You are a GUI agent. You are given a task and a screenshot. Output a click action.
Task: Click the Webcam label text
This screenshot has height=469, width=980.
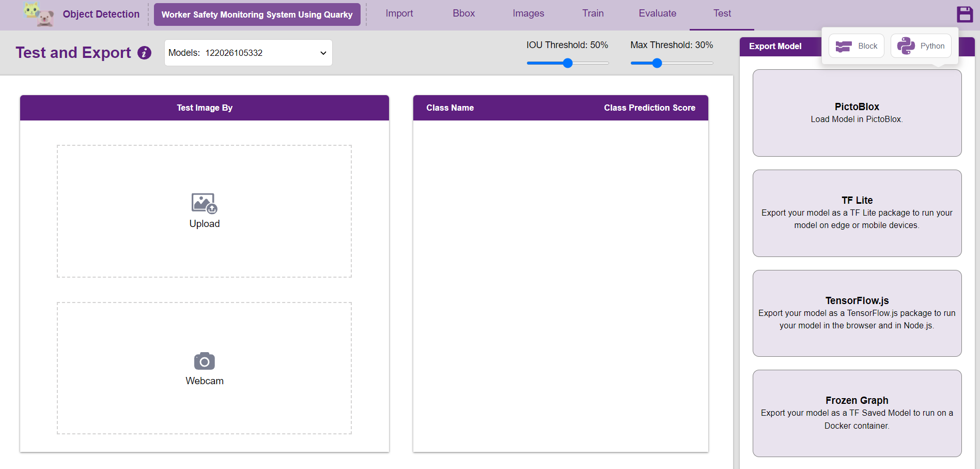tap(205, 381)
